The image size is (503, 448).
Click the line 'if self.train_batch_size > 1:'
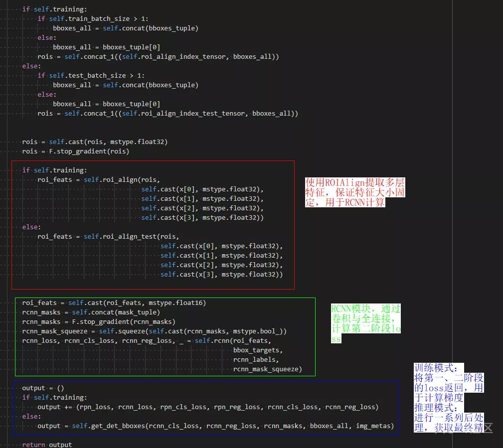click(93, 19)
